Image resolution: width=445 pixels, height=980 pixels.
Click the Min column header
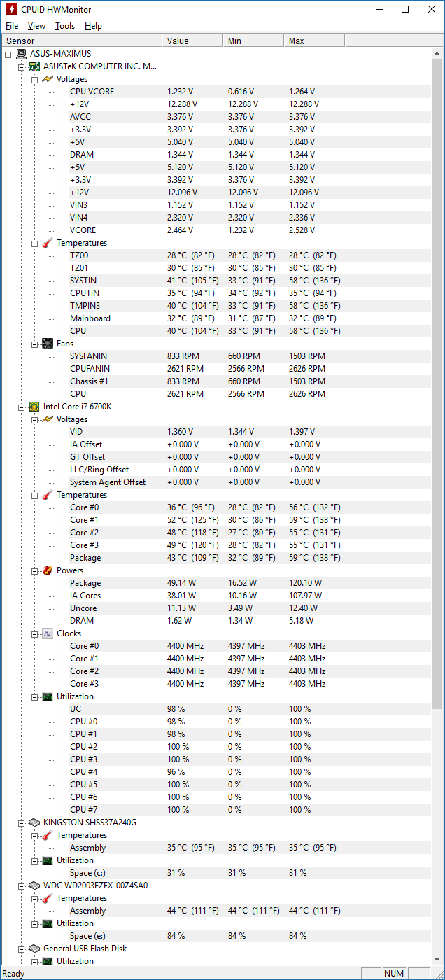tap(255, 41)
